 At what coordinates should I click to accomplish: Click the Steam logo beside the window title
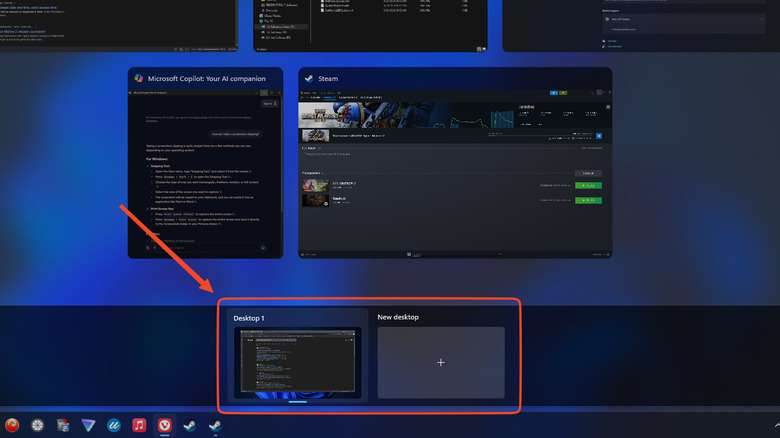(x=309, y=78)
